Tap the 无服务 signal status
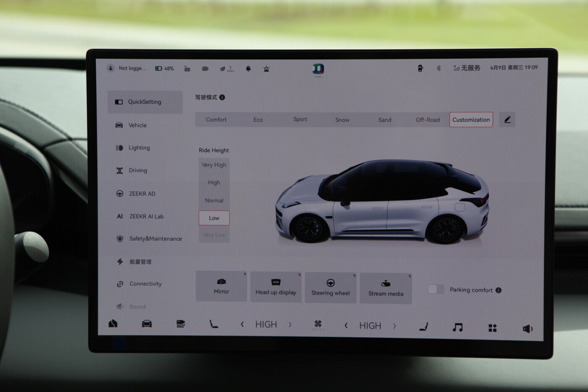Screen dimensions: 588x392 (x=467, y=68)
